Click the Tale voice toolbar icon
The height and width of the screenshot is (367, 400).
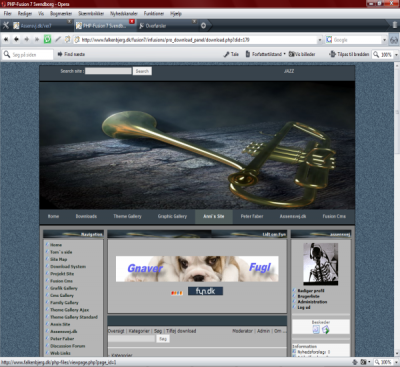click(x=231, y=54)
